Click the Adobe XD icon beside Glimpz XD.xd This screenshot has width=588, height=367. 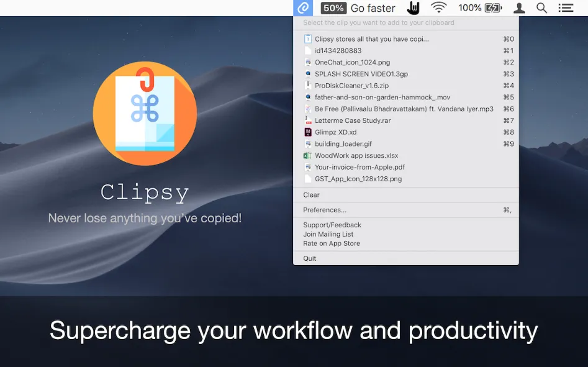308,132
